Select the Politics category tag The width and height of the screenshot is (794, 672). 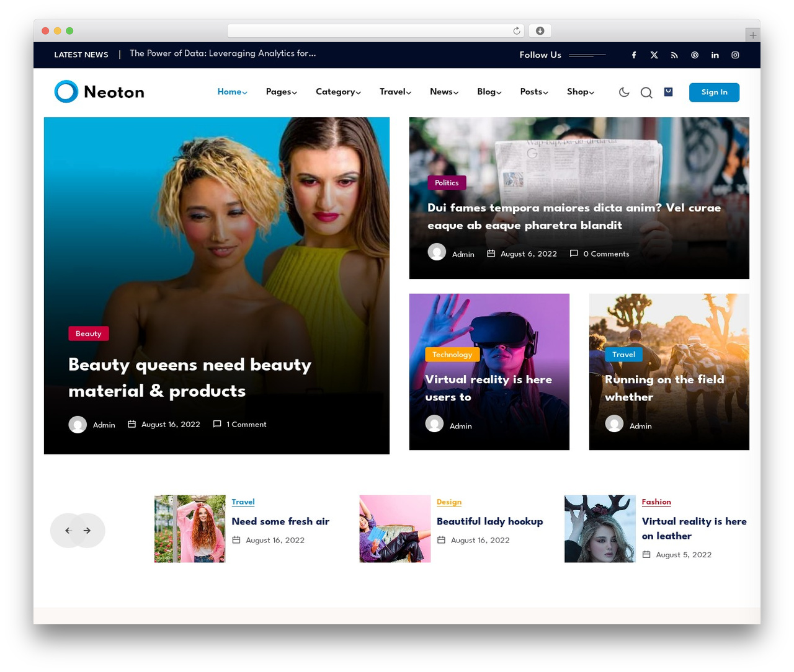[x=447, y=183]
